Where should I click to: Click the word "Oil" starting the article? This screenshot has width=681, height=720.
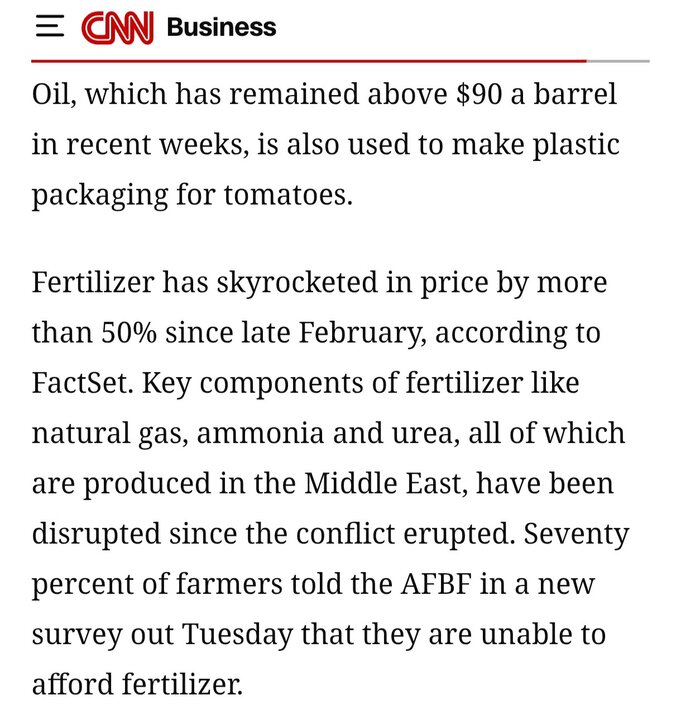pyautogui.click(x=53, y=94)
